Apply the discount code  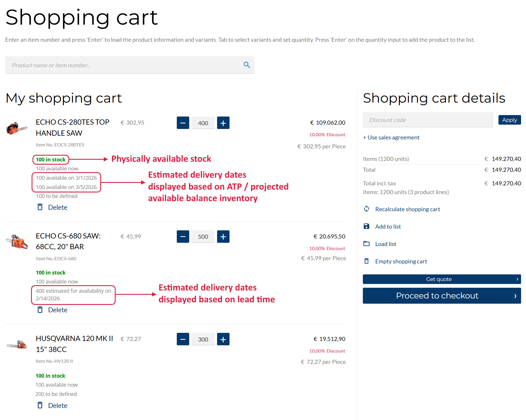(x=509, y=120)
